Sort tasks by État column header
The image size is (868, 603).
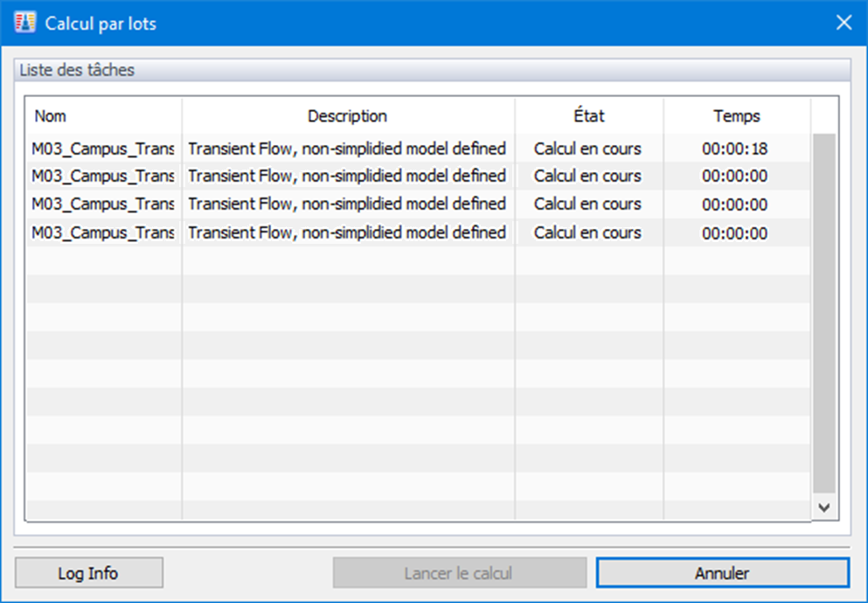[x=588, y=115]
